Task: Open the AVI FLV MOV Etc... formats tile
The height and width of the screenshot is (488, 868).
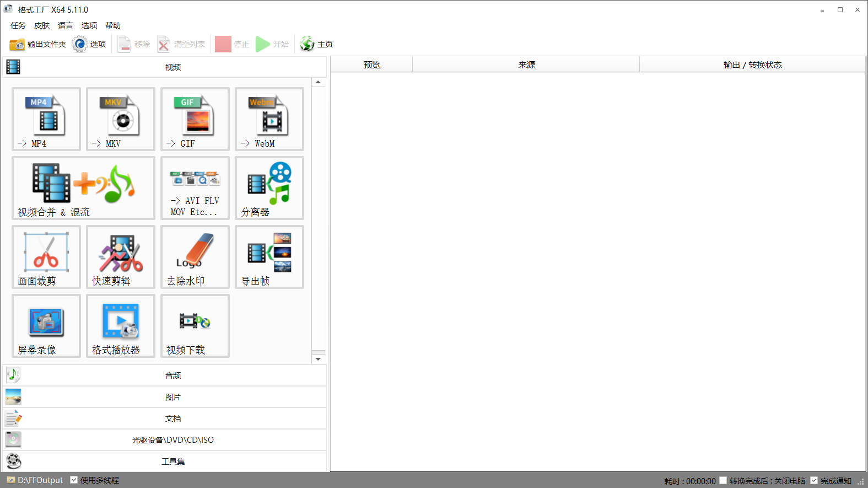Action: pyautogui.click(x=195, y=188)
